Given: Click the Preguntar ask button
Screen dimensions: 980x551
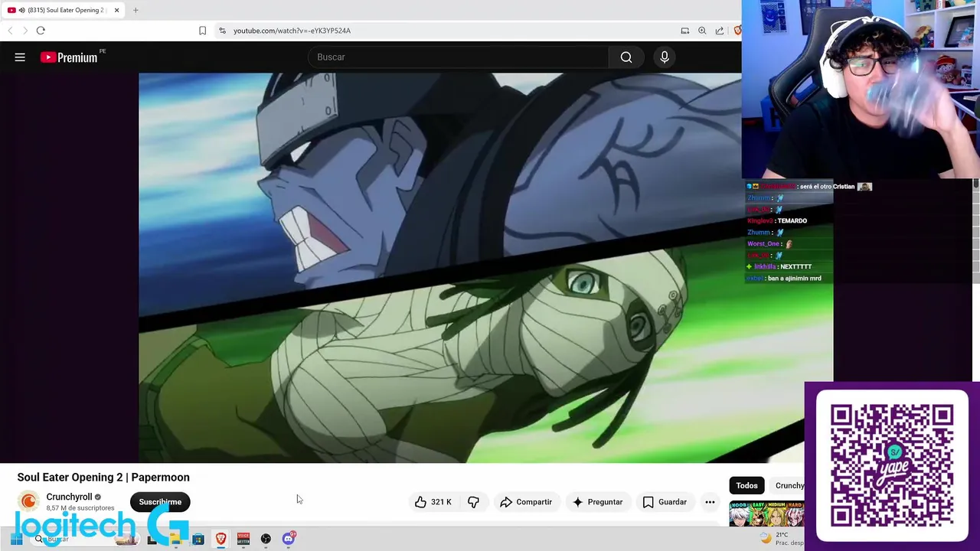Looking at the screenshot, I should click(597, 502).
